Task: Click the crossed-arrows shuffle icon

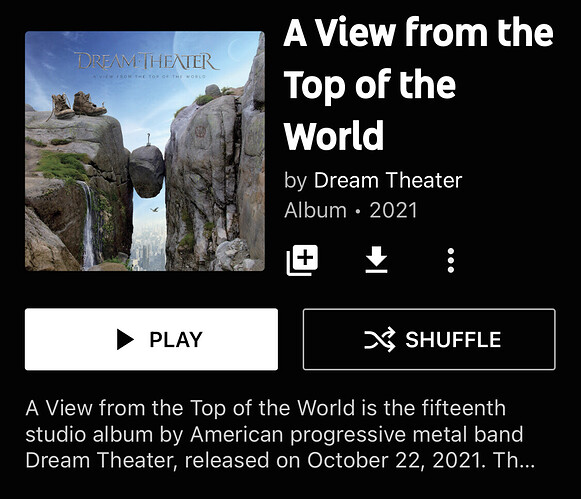Action: click(380, 339)
